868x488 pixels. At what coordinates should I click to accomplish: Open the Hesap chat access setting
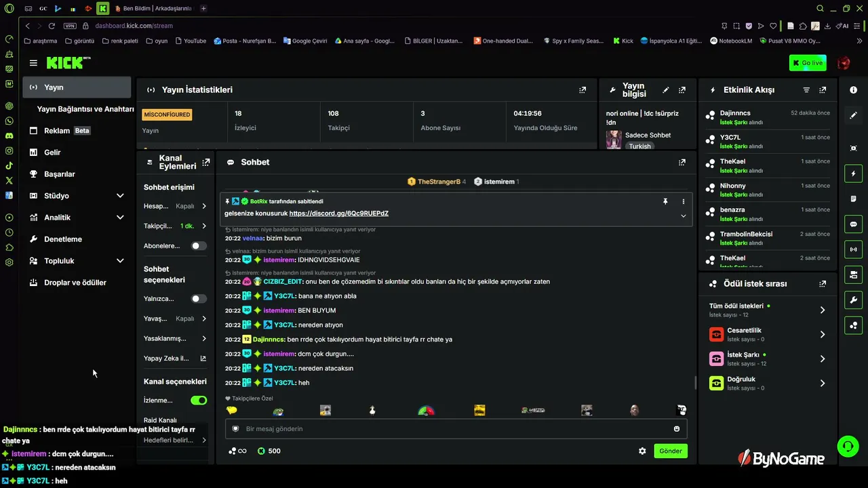click(176, 206)
